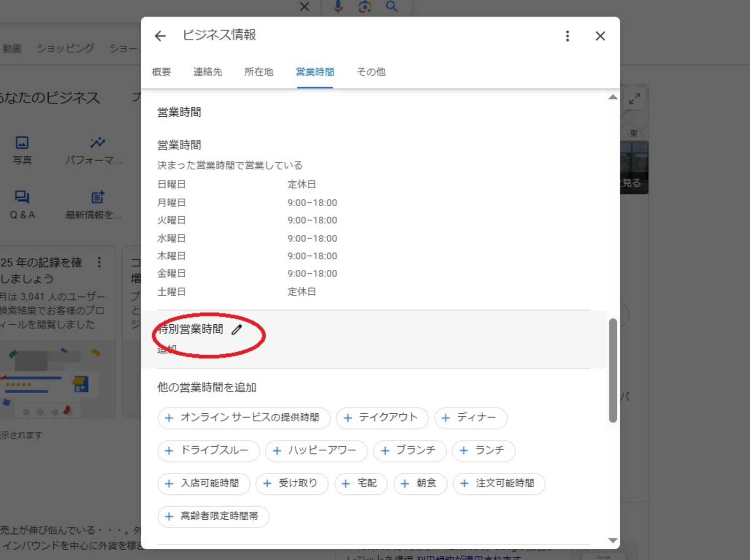The image size is (750, 560).
Task: Click the back arrow in ビジネス情報 dialog
Action: pos(160,36)
